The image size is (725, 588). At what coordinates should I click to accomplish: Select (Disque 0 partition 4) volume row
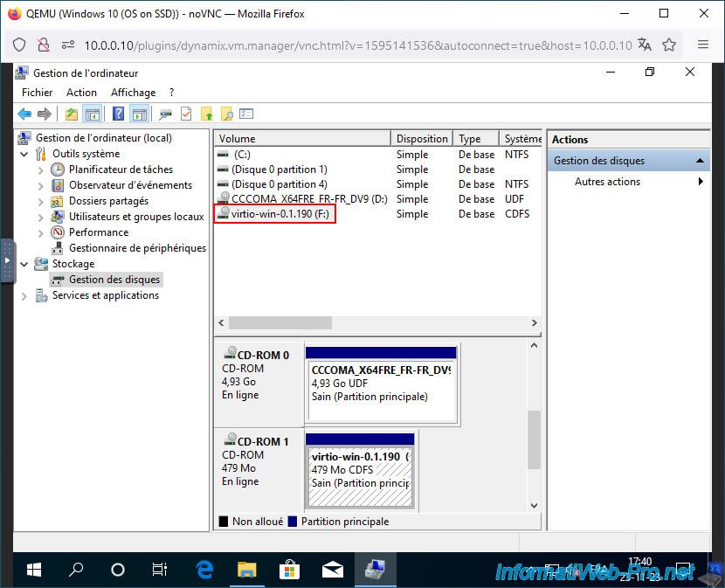coord(377,184)
